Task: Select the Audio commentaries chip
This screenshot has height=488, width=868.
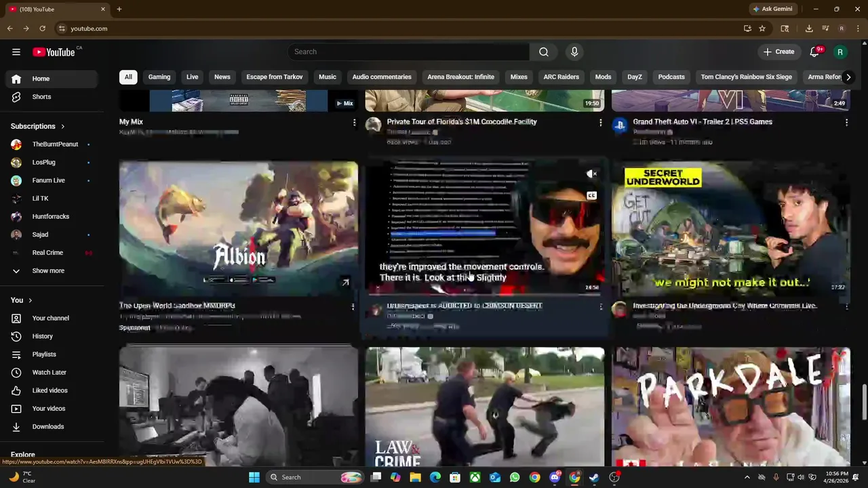Action: point(382,77)
